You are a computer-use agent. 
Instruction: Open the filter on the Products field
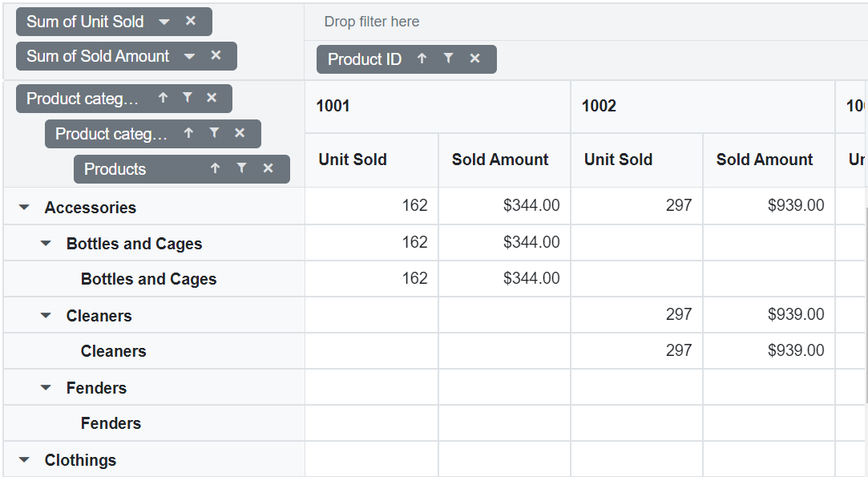241,169
